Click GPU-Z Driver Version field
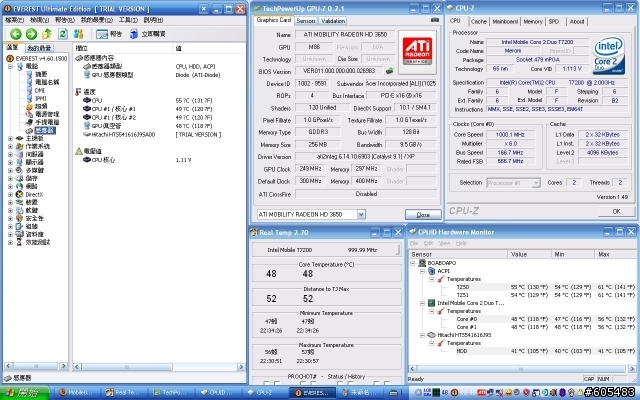Screen dimensions: 640x400 point(366,157)
